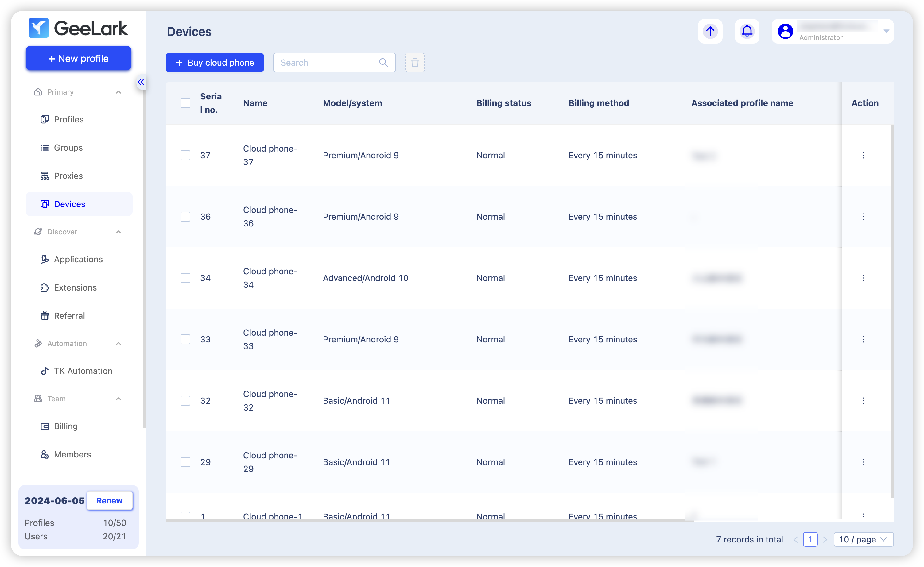
Task: Open the Profiles menu item
Action: (x=79, y=119)
